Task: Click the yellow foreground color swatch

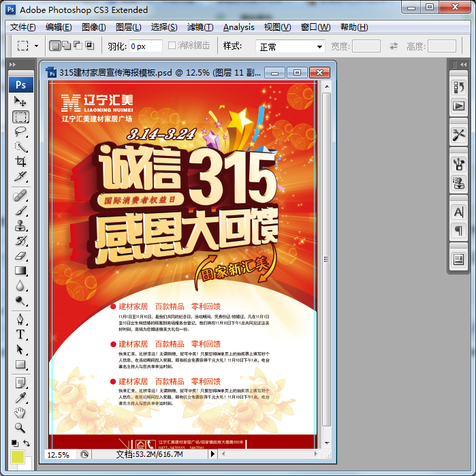Action: click(x=17, y=457)
